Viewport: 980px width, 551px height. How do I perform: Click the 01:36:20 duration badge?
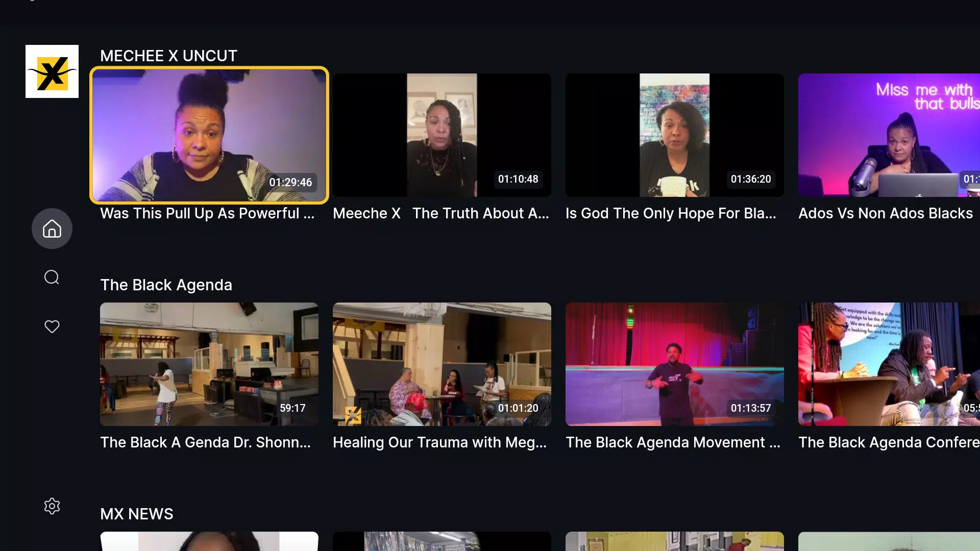[751, 179]
